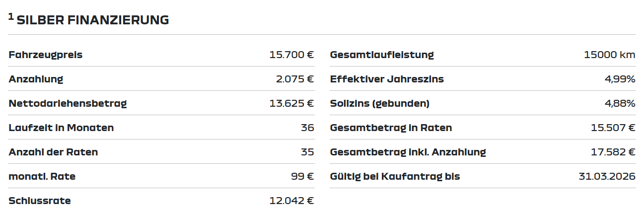This screenshot has height=212, width=644.
Task: Select the 13.625 € loan amount
Action: tap(291, 103)
